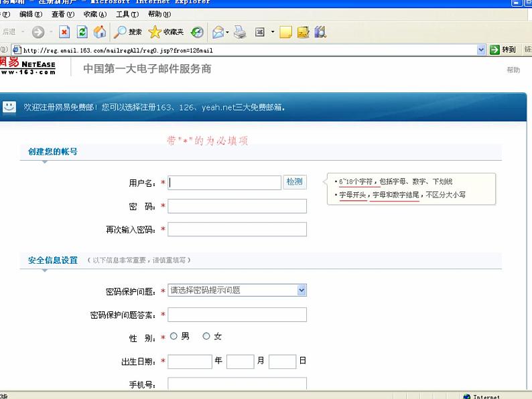The height and width of the screenshot is (399, 532).
Task: Click the 中国第一大电子邮件服务商 slogan text
Action: point(147,69)
